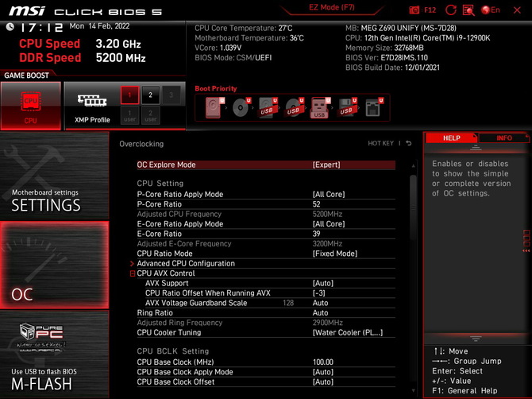Click the GAME BOOST label
Image resolution: width=532 pixels, height=399 pixels.
pos(26,76)
